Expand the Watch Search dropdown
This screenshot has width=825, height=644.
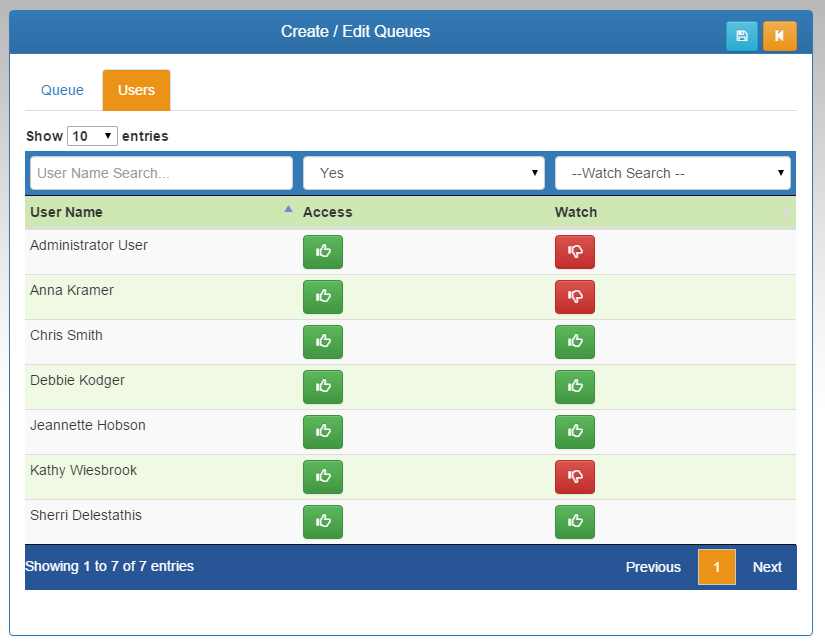(x=672, y=173)
